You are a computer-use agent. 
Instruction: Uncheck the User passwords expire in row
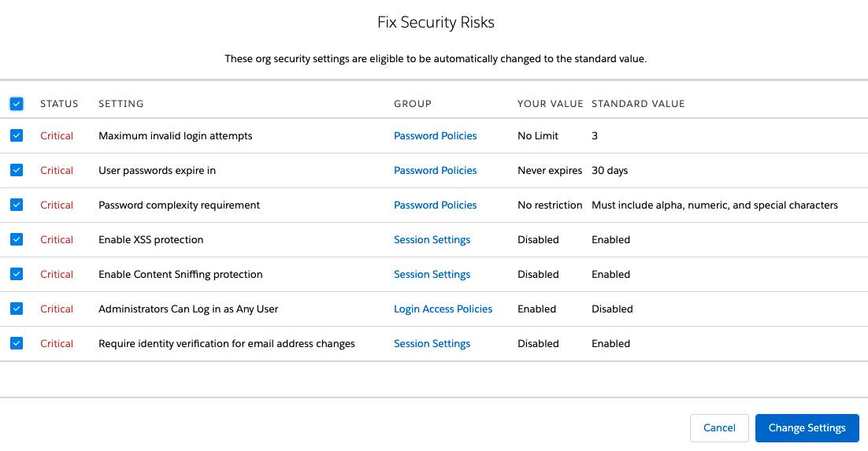tap(17, 170)
